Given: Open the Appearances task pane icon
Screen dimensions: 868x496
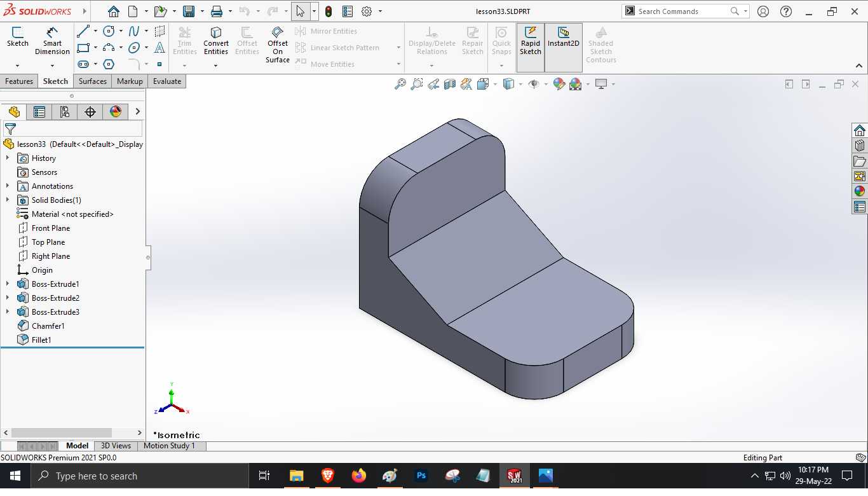Looking at the screenshot, I should [860, 191].
